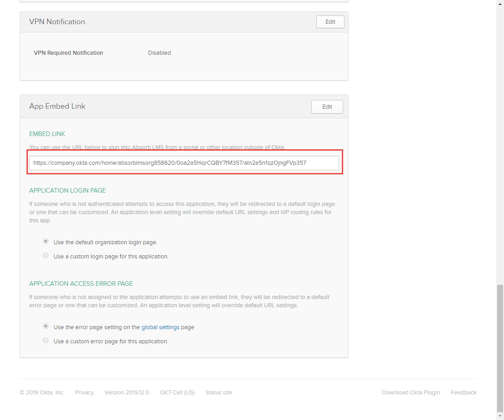Image resolution: width=504 pixels, height=420 pixels.
Task: Click the © 2019 Okta, Inc. footer text
Action: point(42,393)
